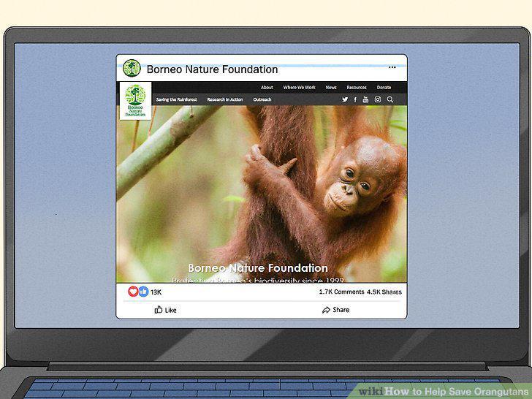Open the About menu item
The image size is (532, 399).
[x=267, y=88]
